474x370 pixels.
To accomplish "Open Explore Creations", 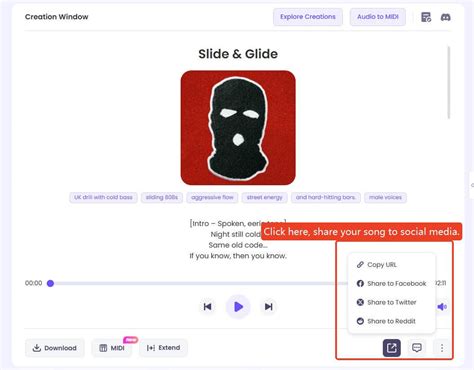I will pyautogui.click(x=308, y=17).
